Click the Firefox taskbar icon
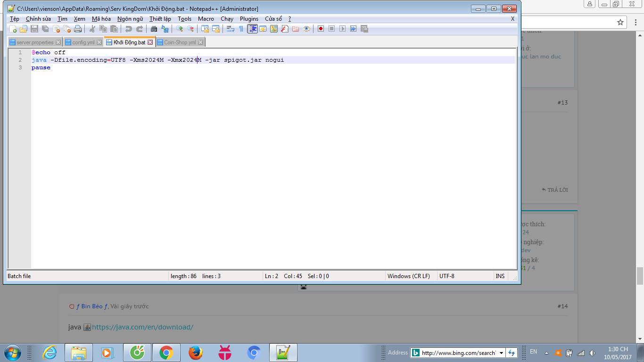This screenshot has height=362, width=644. pos(195,352)
